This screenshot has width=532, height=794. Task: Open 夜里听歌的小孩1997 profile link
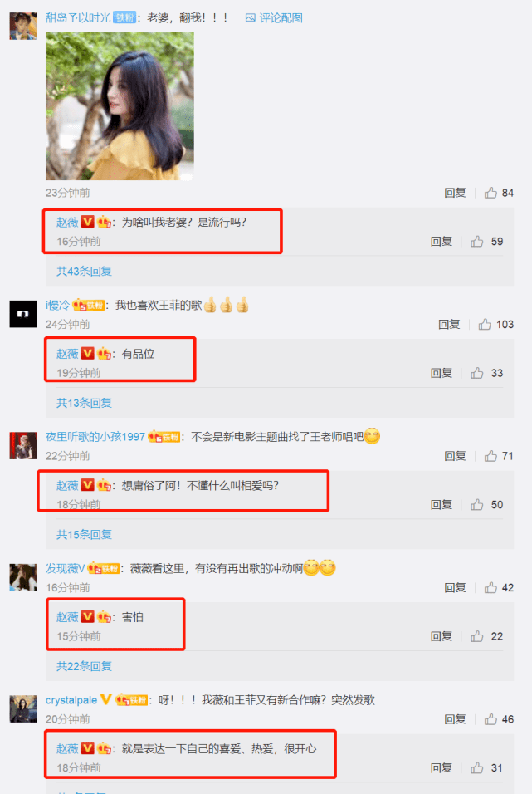[x=95, y=437]
